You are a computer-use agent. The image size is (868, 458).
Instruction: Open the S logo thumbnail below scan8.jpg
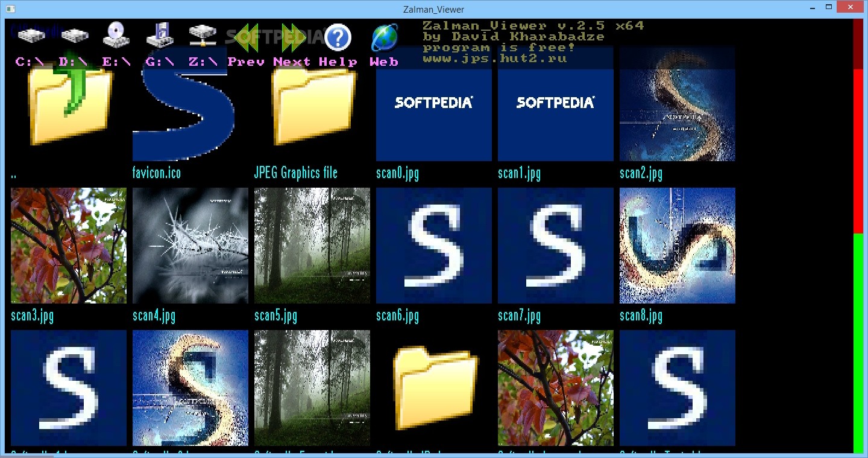(678, 388)
